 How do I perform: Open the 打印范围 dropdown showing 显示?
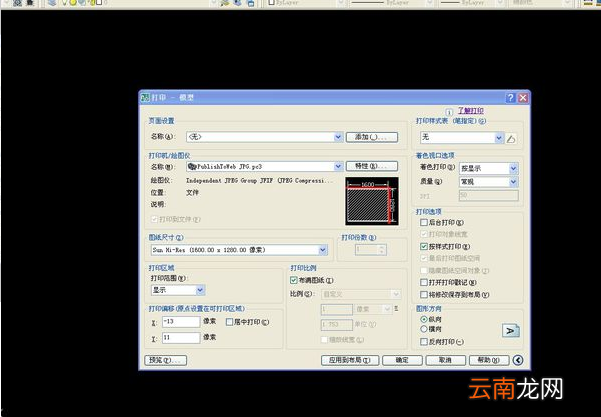[x=178, y=290]
